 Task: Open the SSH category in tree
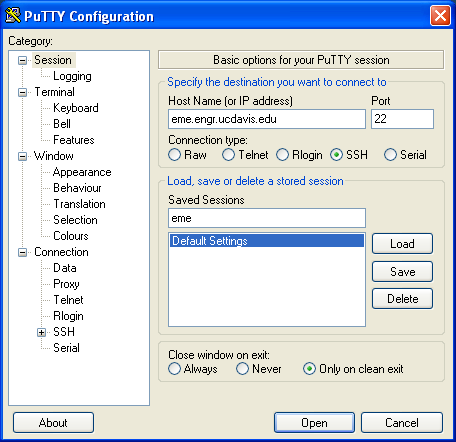pyautogui.click(x=64, y=332)
